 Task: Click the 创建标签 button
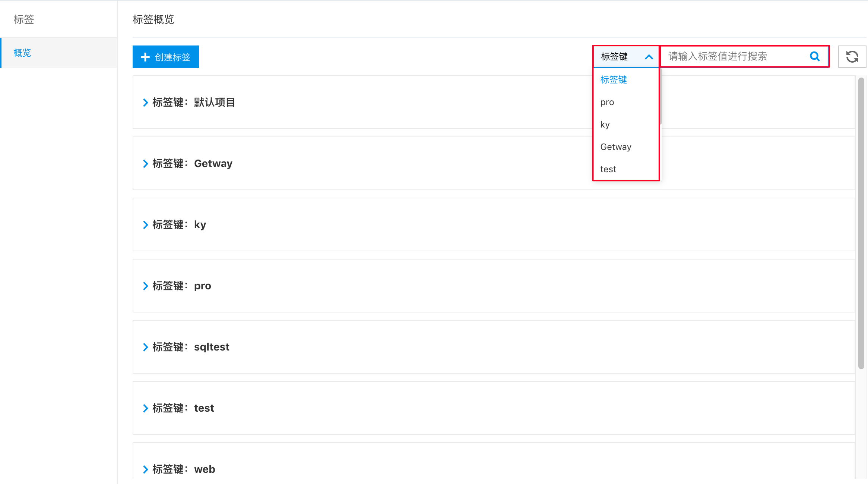166,57
